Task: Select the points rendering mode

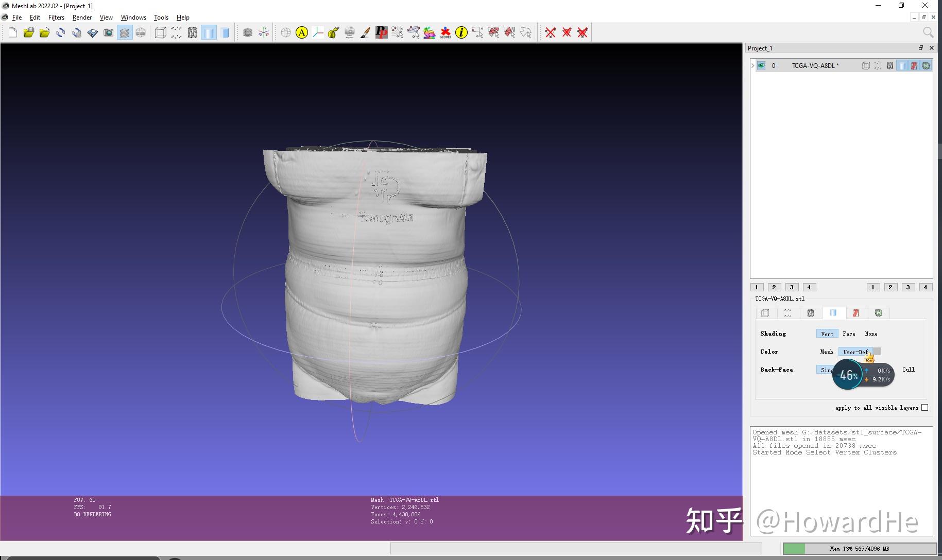Action: [176, 32]
